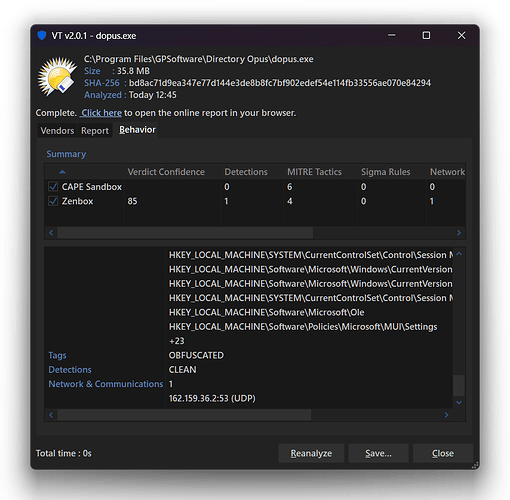The width and height of the screenshot is (510, 500).
Task: Uncheck the Zenbox checkbox
Action: click(x=53, y=201)
